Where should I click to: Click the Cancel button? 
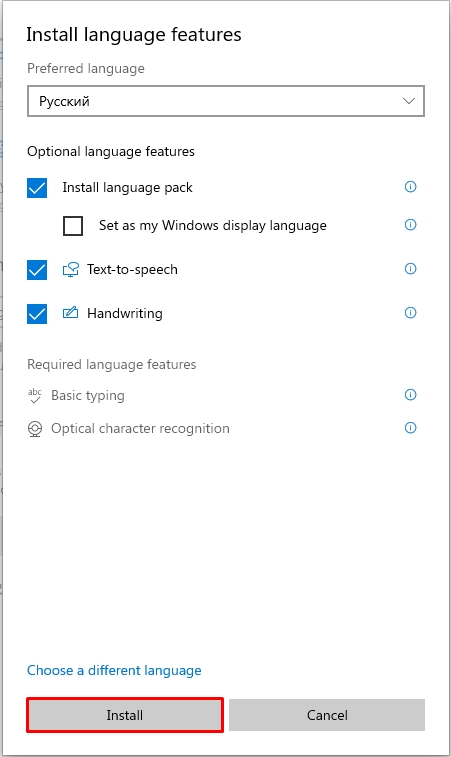pos(327,715)
